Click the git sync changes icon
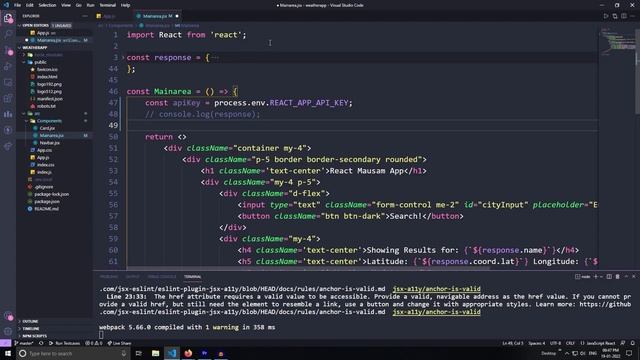The image size is (640, 360). point(41,343)
